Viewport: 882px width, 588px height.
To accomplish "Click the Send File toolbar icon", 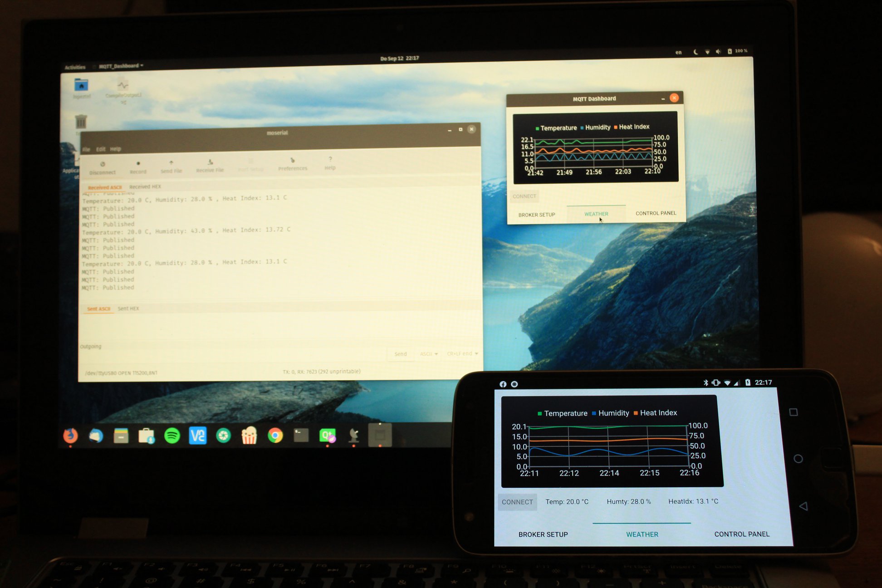I will point(171,166).
